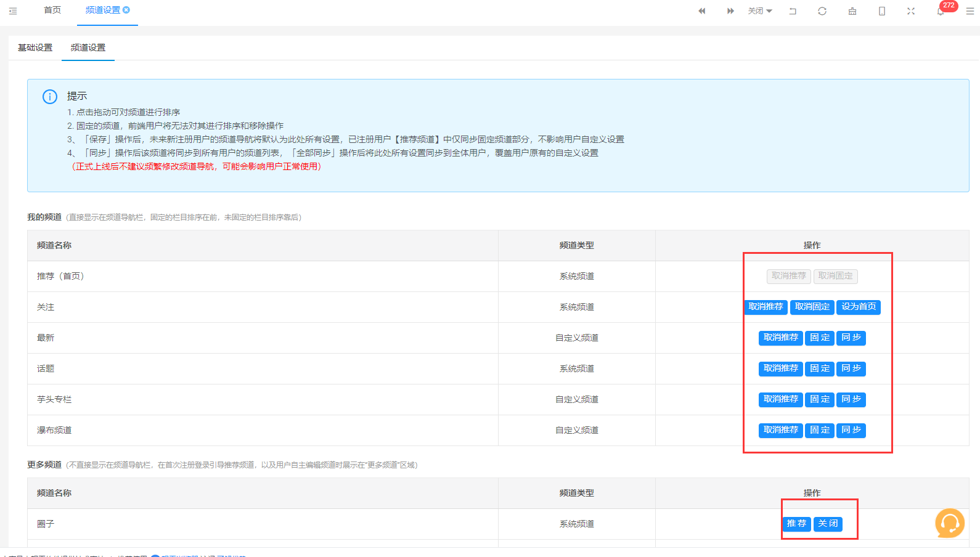Click 关闭 for the 圈子 channel
Image resolution: width=980 pixels, height=557 pixels.
pyautogui.click(x=828, y=524)
